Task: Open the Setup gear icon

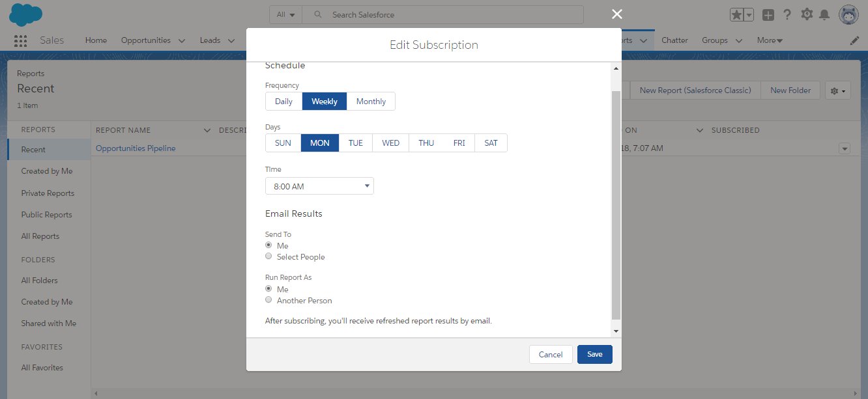Action: click(807, 15)
